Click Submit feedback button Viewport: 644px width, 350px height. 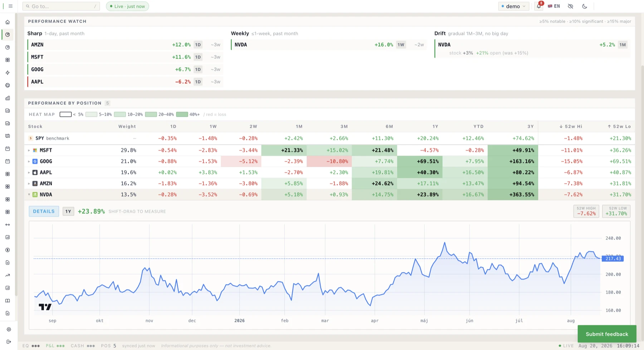[607, 334]
